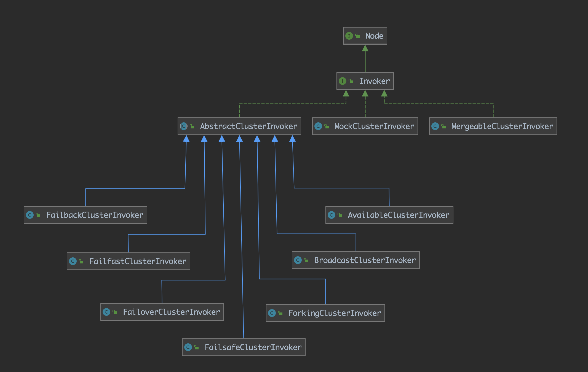
Task: Click class icon next to FailbackClusterInvoker
Action: pyautogui.click(x=30, y=215)
